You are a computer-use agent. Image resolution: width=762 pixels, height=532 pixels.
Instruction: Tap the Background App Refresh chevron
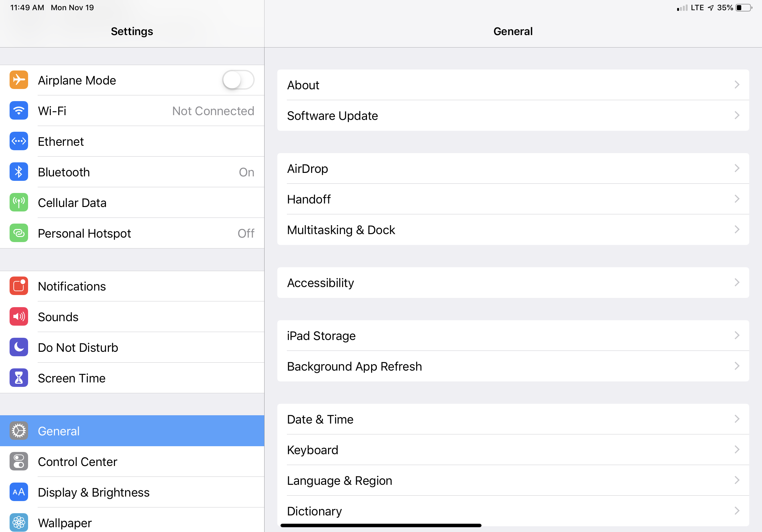click(x=737, y=366)
